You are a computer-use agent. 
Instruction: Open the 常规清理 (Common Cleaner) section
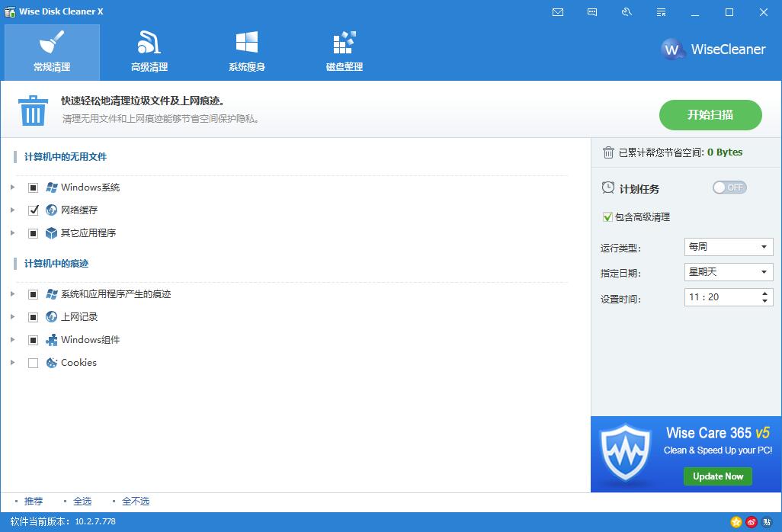pos(52,52)
